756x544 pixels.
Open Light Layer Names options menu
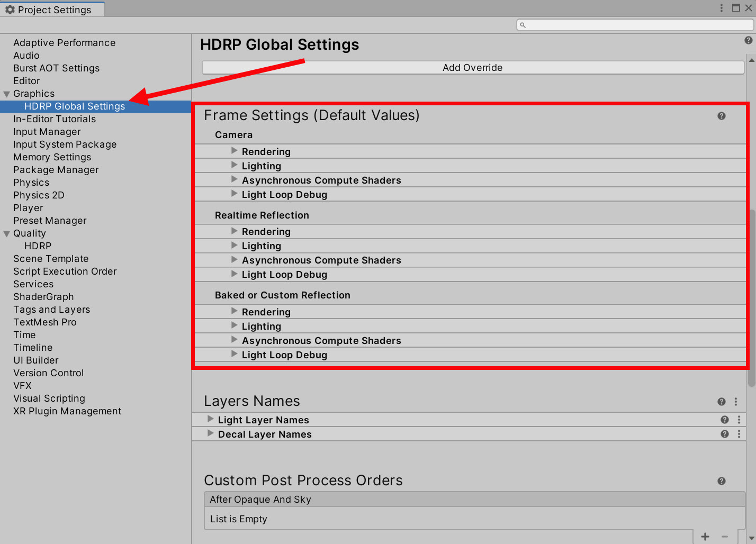[739, 420]
